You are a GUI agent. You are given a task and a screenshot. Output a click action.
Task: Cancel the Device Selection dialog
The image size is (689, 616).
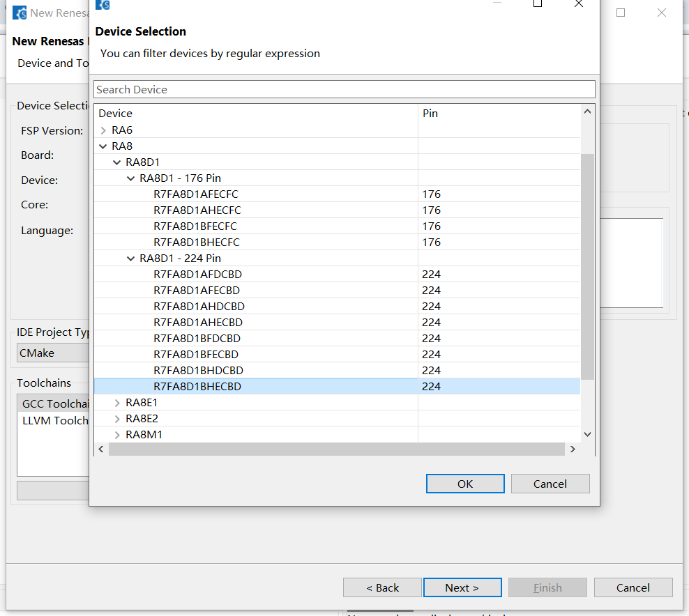550,484
